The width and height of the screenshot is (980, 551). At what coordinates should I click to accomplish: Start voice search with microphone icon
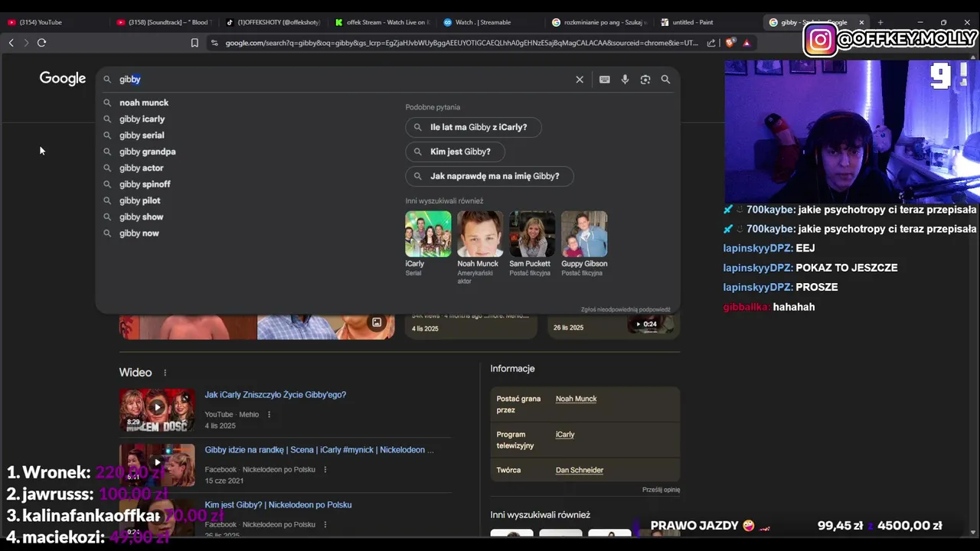click(x=625, y=80)
